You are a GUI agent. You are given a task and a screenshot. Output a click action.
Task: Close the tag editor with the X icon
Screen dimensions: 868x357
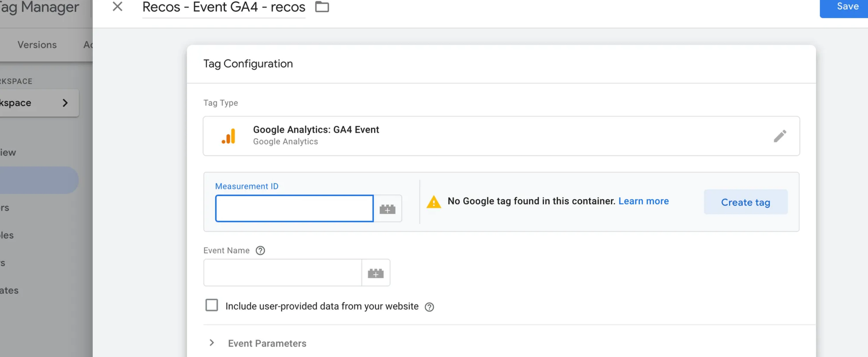(x=117, y=7)
